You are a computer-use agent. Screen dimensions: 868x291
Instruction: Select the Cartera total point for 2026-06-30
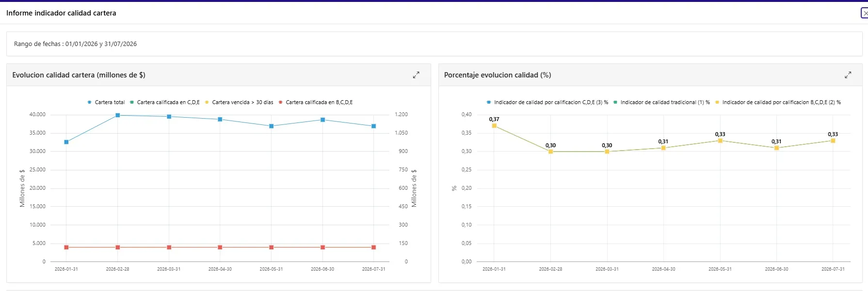click(323, 120)
